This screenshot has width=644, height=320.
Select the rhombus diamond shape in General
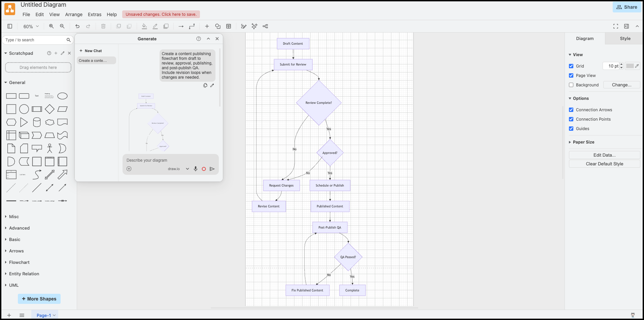pyautogui.click(x=49, y=109)
